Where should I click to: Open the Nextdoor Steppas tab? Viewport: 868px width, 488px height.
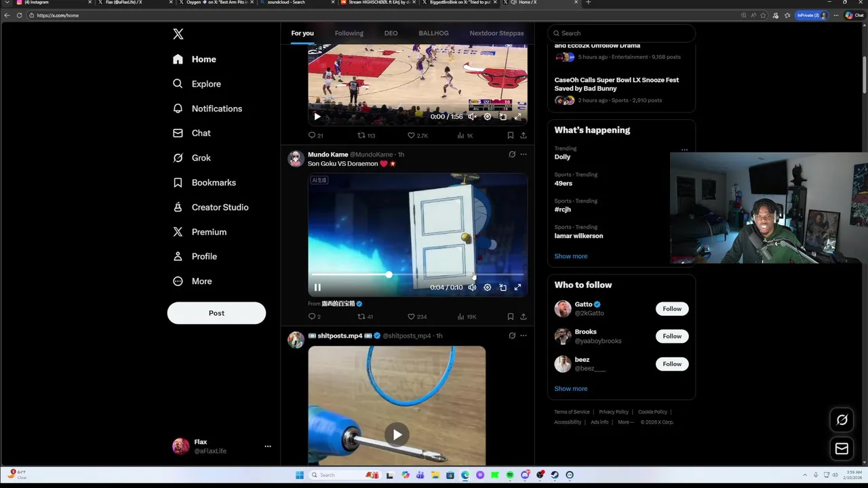(496, 33)
